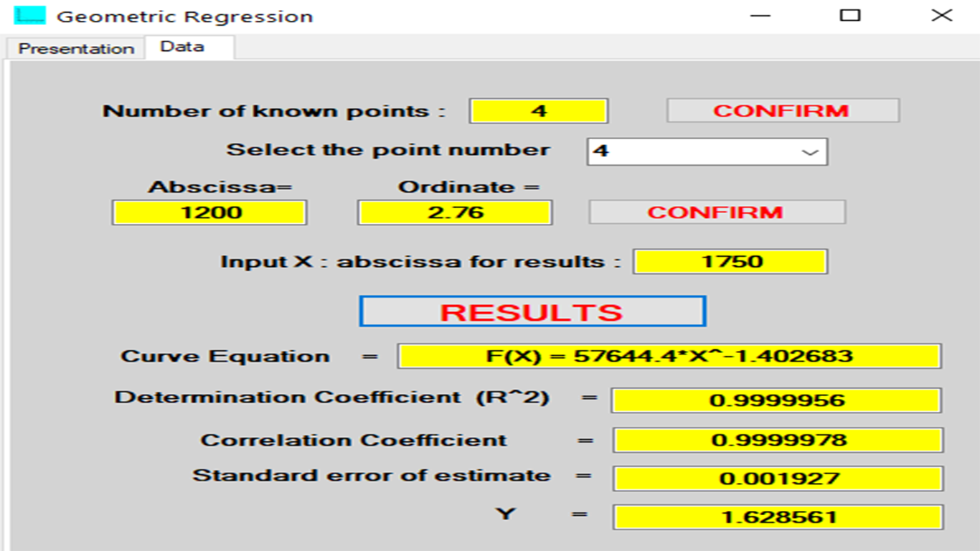The height and width of the screenshot is (551, 980).
Task: Select the Data tab
Action: click(x=189, y=47)
